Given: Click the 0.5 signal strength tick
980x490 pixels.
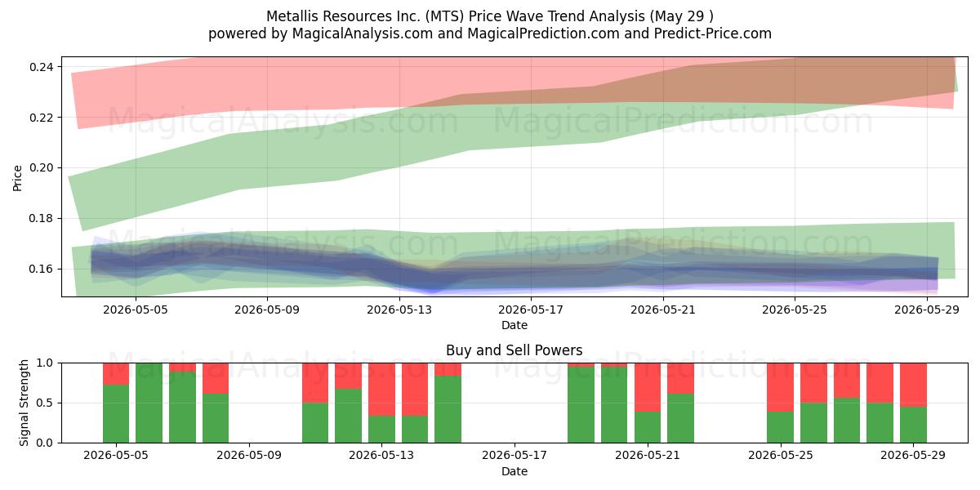Looking at the screenshot, I should 46,403.
